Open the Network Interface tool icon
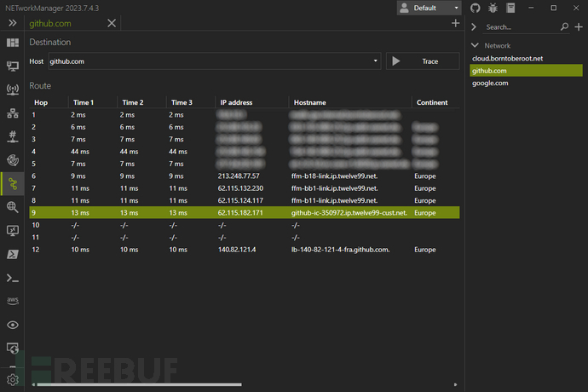This screenshot has width=588, height=392. [x=13, y=66]
